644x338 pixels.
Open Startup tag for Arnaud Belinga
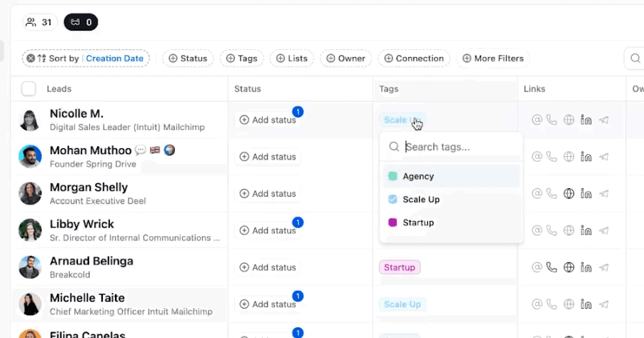tap(399, 267)
